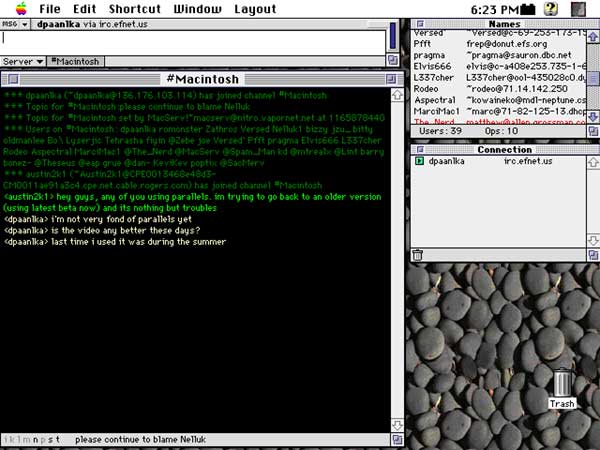The height and width of the screenshot is (450, 600).
Task: Click the message text input field
Action: (193, 42)
